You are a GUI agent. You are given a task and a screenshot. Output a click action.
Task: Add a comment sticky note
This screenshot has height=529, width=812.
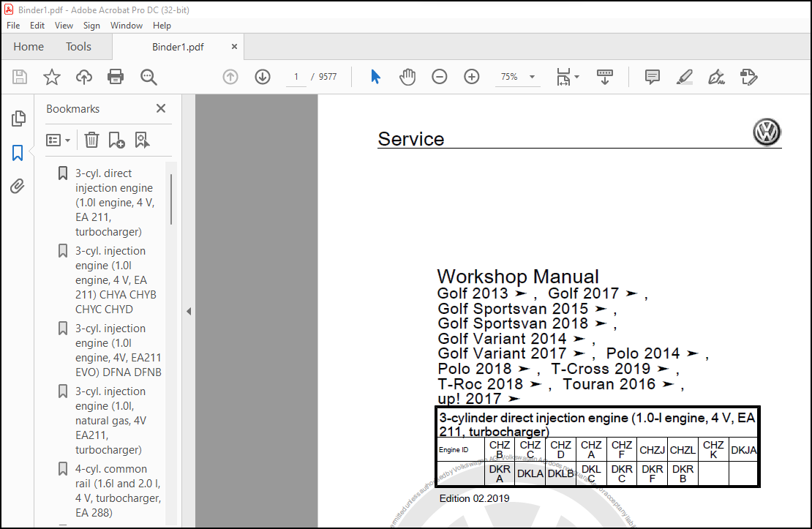pyautogui.click(x=653, y=77)
